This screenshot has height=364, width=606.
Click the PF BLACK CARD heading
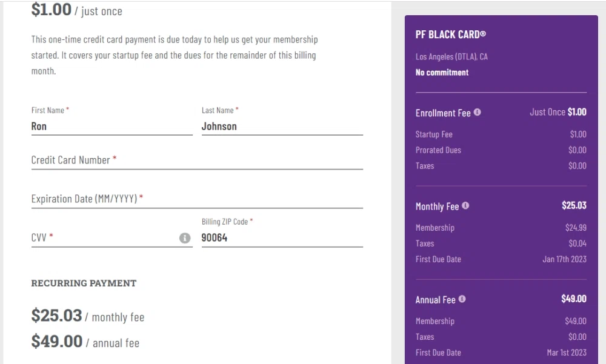[x=451, y=35]
